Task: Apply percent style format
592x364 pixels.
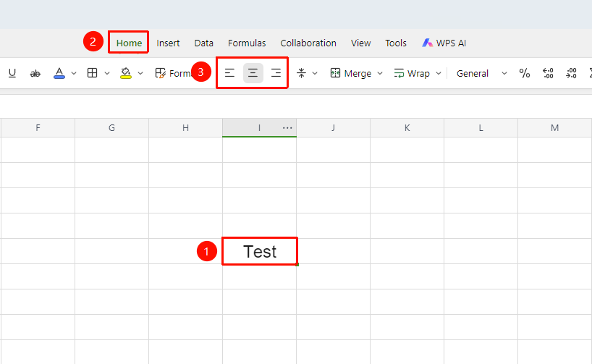Action: tap(525, 73)
